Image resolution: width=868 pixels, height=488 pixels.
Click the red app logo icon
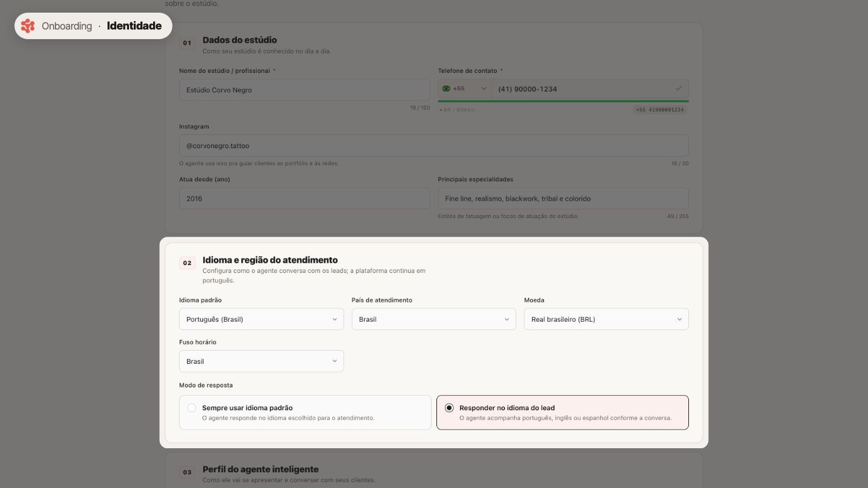tap(28, 26)
